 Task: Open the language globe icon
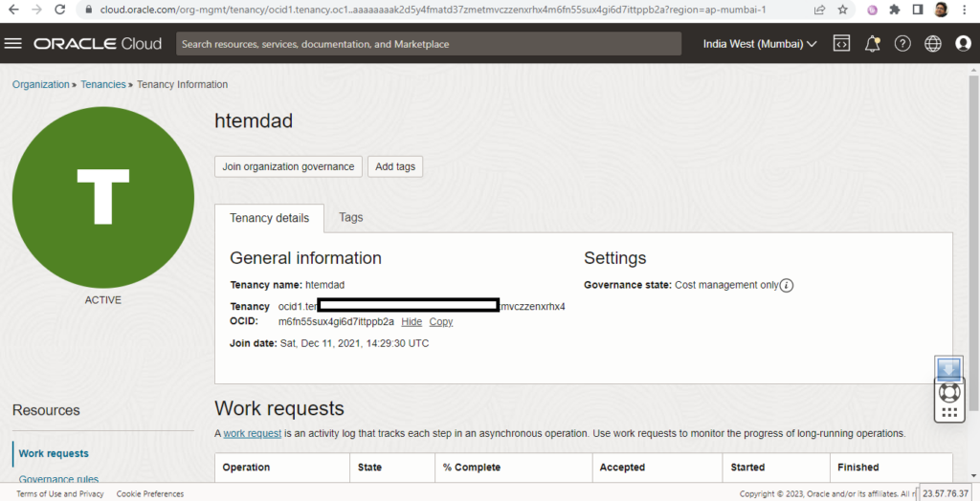932,44
